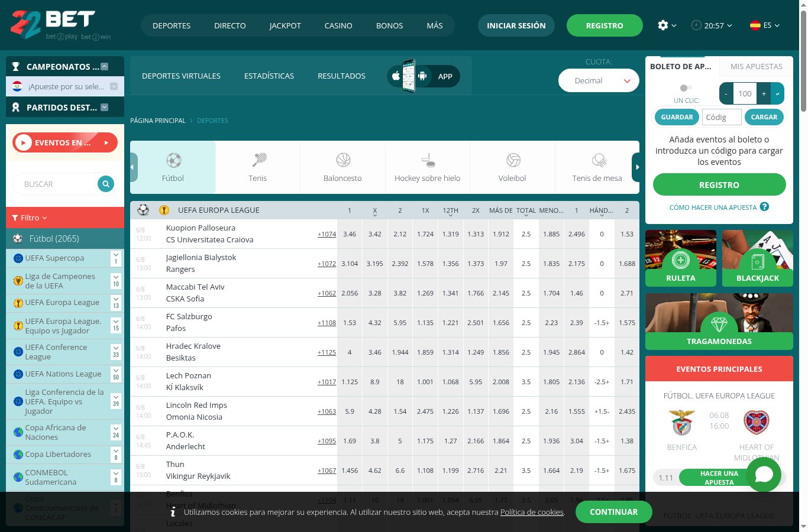Screen dimensions: 808x532
Task: Click the search magnifier button
Action: 106,184
